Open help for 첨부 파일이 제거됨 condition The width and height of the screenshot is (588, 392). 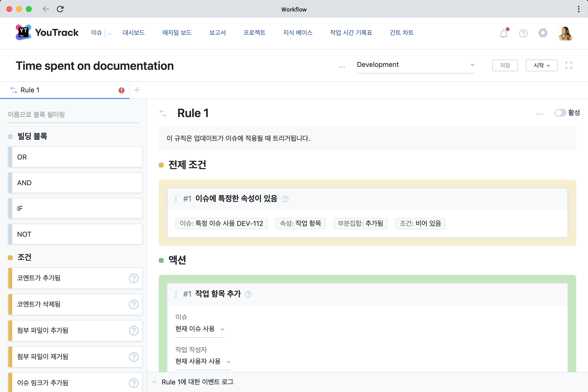[x=134, y=357]
